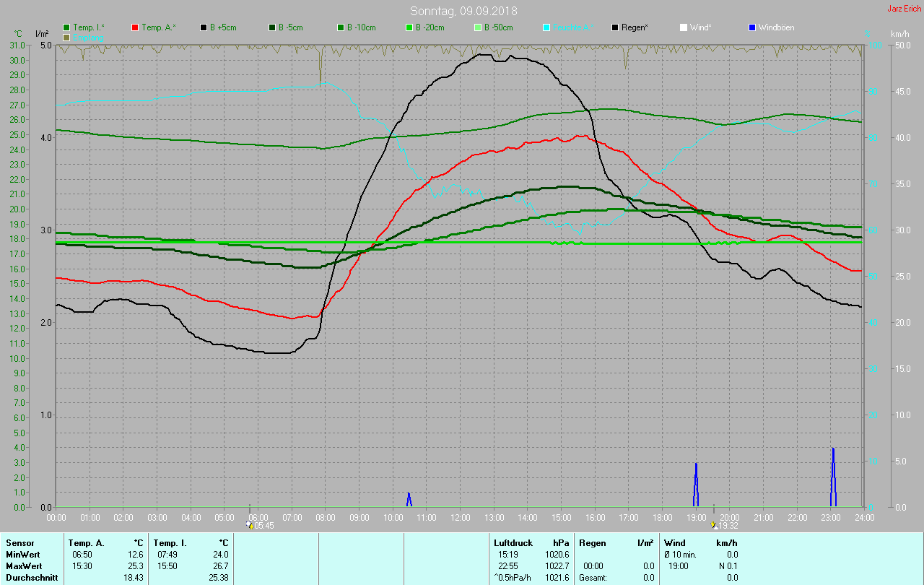
Task: Open the Jarz Erich author label
Action: coord(904,9)
